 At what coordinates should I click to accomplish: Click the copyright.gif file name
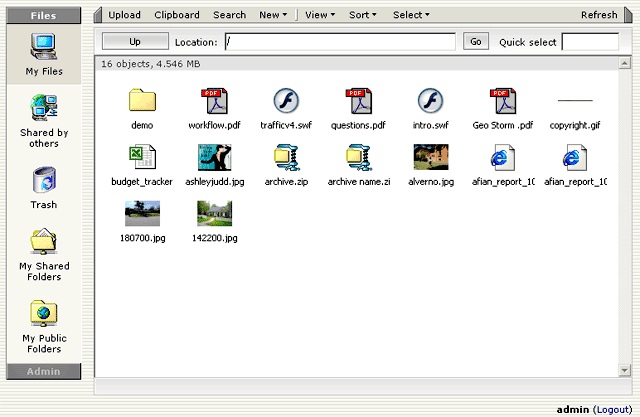[575, 125]
